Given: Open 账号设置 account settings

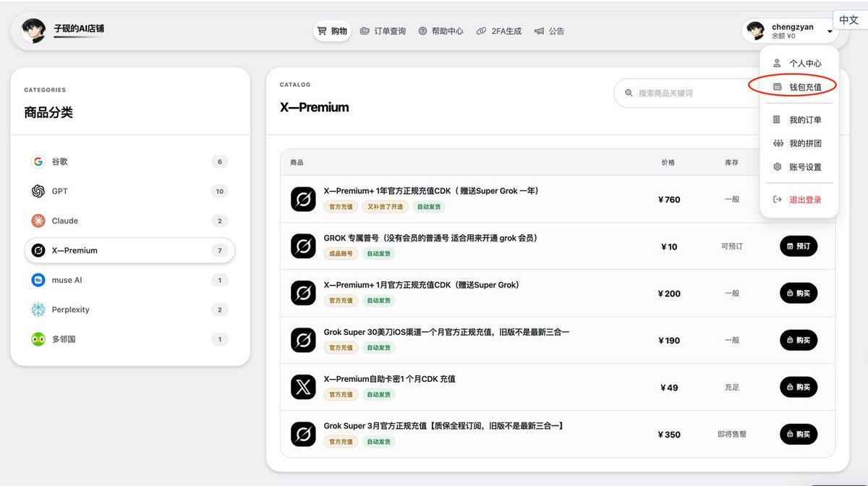Looking at the screenshot, I should pos(799,167).
